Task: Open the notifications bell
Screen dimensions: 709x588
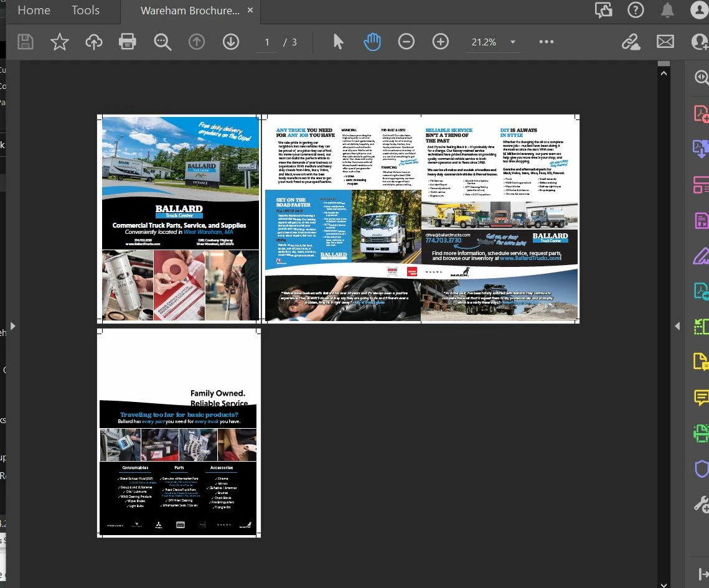Action: (667, 10)
